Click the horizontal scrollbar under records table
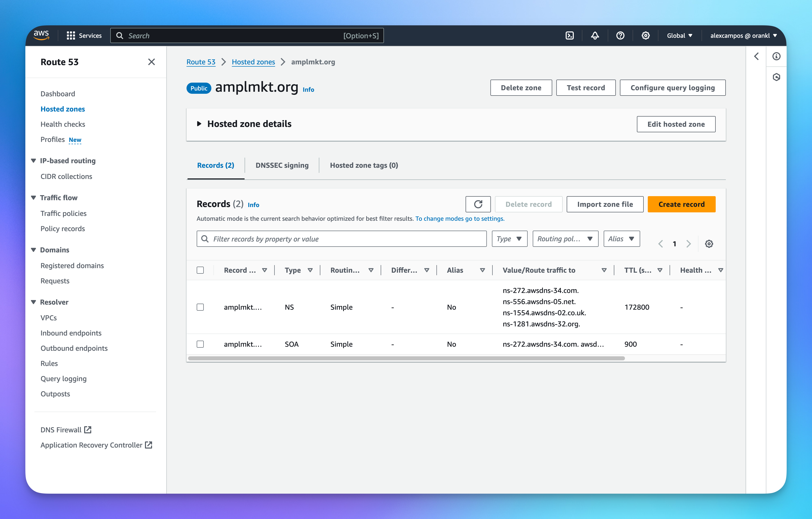The height and width of the screenshot is (519, 812). click(x=406, y=358)
